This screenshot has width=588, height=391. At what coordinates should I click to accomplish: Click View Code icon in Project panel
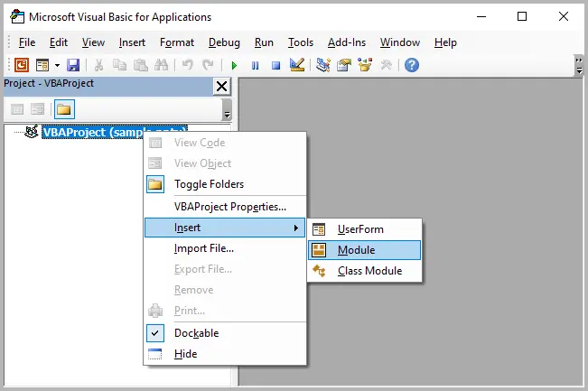point(17,109)
